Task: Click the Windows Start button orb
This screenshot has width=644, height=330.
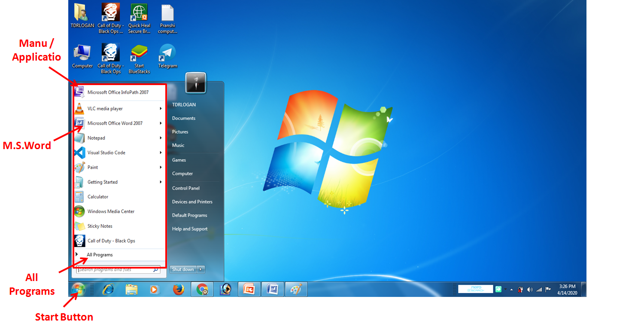Action: pos(78,289)
